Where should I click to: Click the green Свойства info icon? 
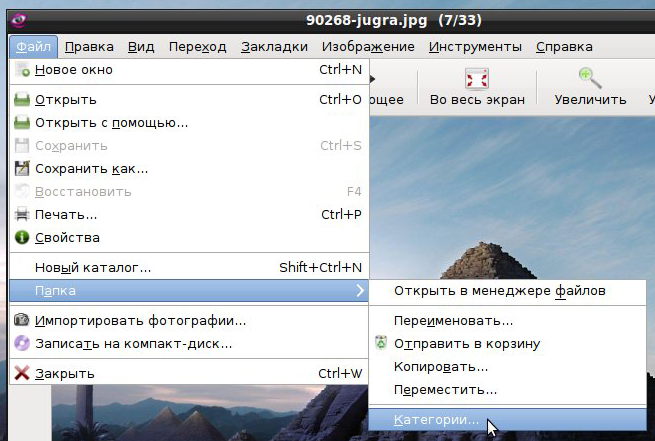point(22,237)
